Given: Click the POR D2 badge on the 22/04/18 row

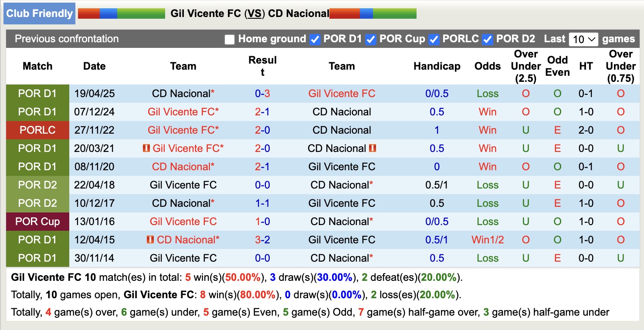Looking at the screenshot, I should point(37,185).
